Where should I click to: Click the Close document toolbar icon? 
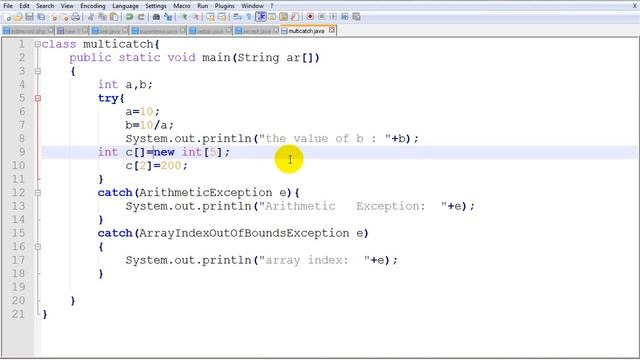54,17
